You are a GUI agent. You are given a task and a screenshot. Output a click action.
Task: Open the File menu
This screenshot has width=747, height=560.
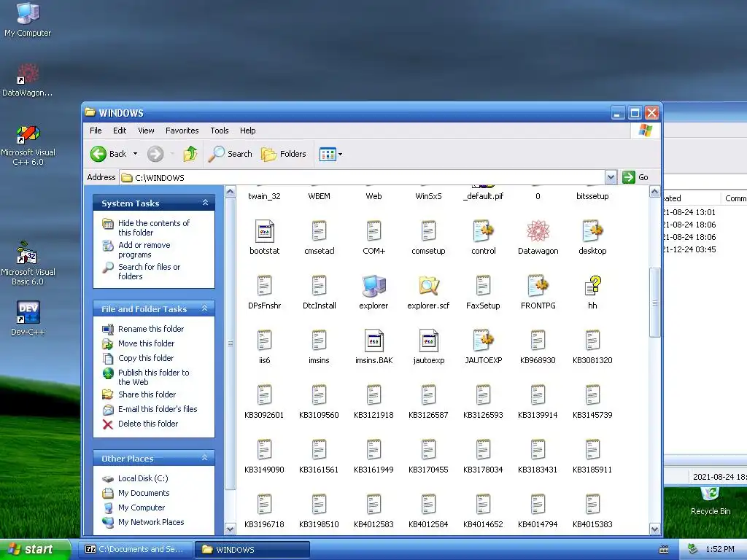[x=96, y=131]
